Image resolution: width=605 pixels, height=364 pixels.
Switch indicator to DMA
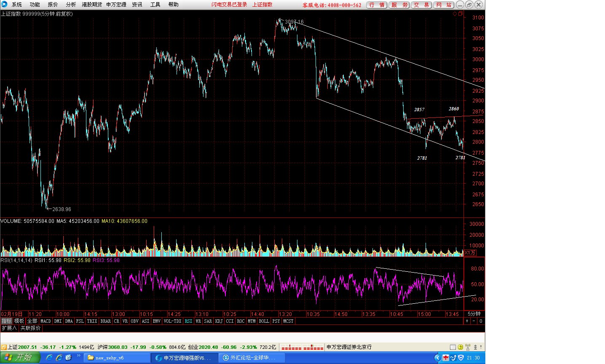[x=69, y=321]
